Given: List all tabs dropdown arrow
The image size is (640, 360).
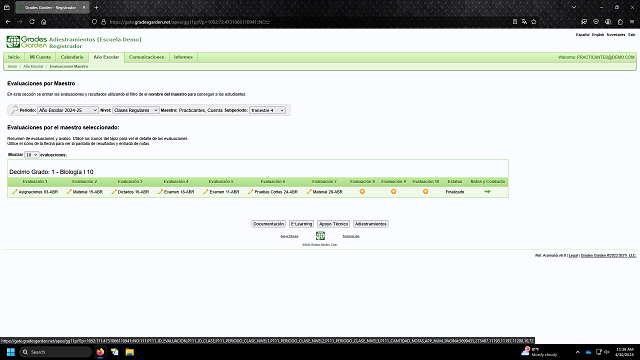Looking at the screenshot, I should pos(574,7).
